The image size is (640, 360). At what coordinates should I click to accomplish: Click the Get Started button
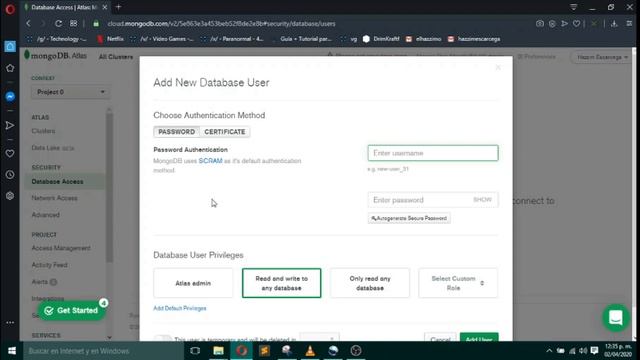coord(72,311)
